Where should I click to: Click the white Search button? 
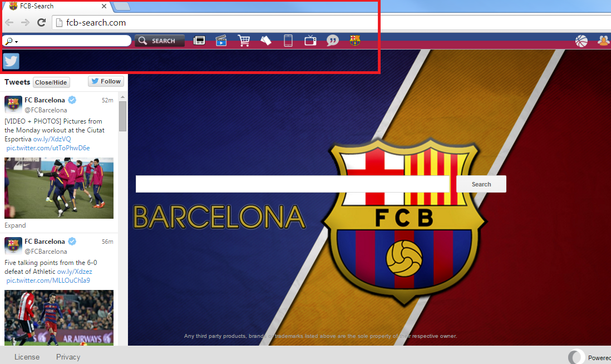click(481, 184)
